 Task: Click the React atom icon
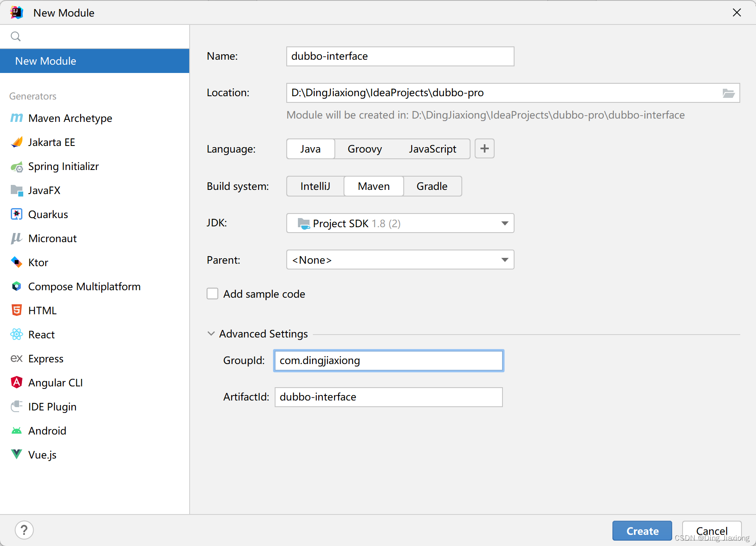[x=17, y=334]
